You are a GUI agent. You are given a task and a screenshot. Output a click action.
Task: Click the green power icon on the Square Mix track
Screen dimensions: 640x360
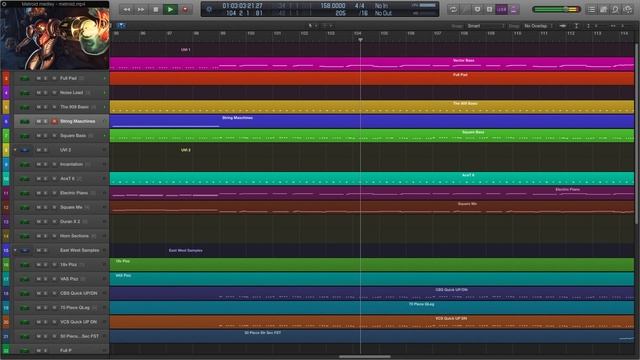click(24, 207)
